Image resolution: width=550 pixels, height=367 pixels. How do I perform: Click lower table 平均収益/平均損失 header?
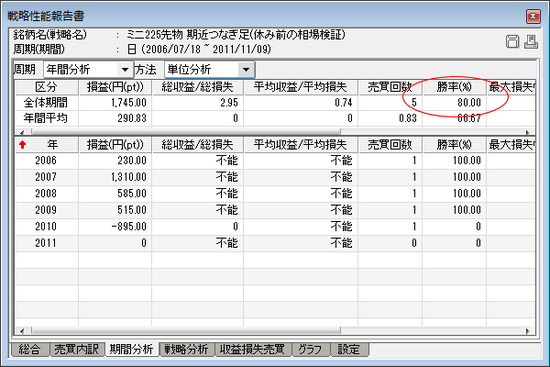(x=300, y=145)
